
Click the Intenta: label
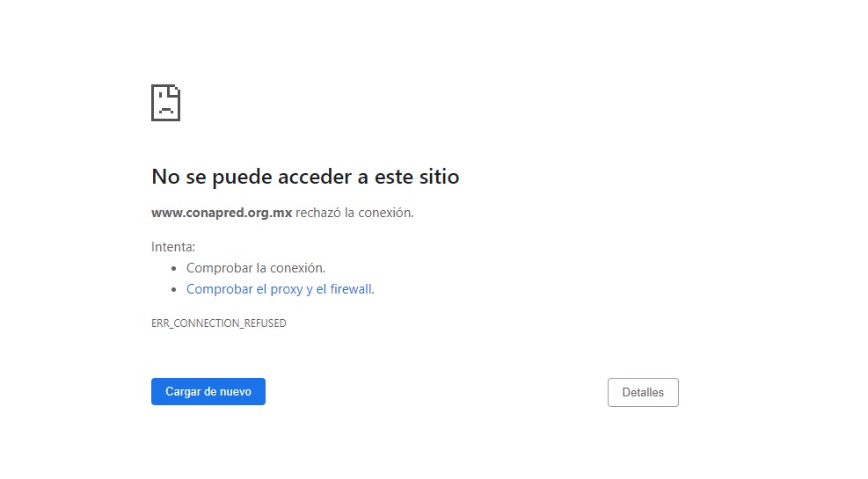[x=173, y=247]
